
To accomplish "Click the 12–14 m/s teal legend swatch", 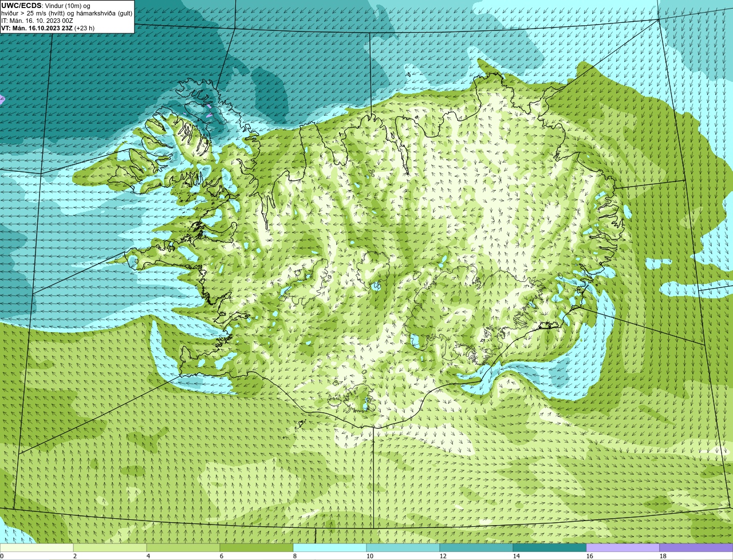I will (476, 547).
